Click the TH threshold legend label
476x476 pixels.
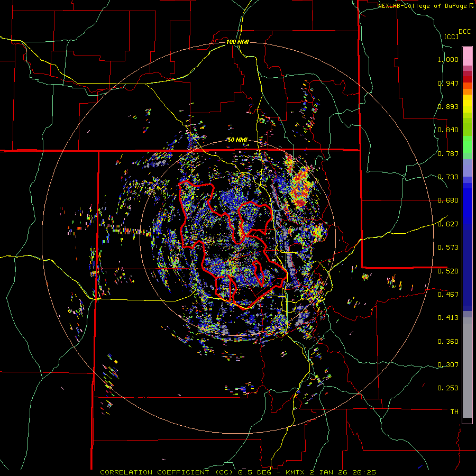coord(454,411)
